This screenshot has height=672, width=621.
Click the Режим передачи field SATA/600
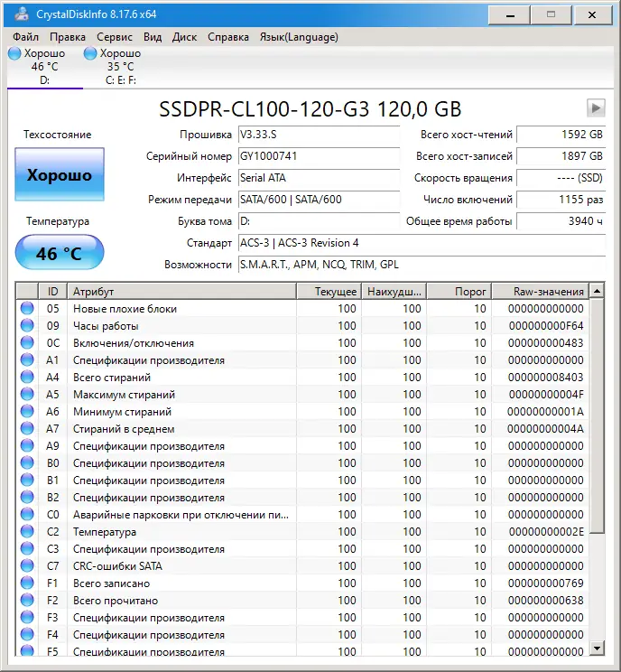319,200
